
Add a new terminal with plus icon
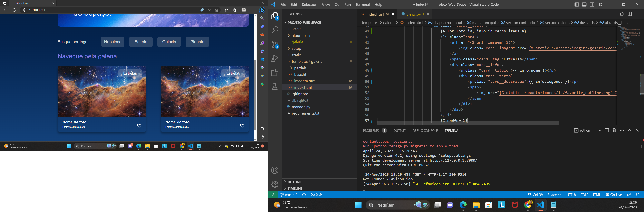click(x=595, y=130)
